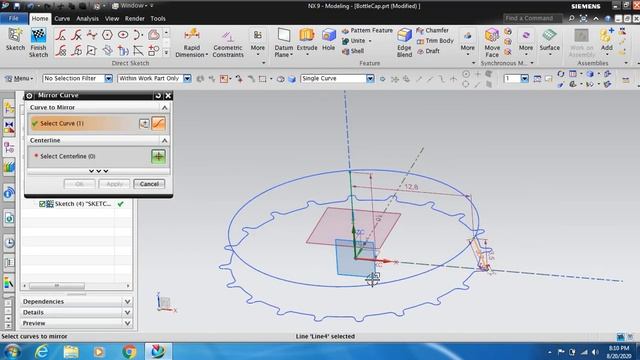
Task: Open the Rapid Dimension tool
Action: 191,42
